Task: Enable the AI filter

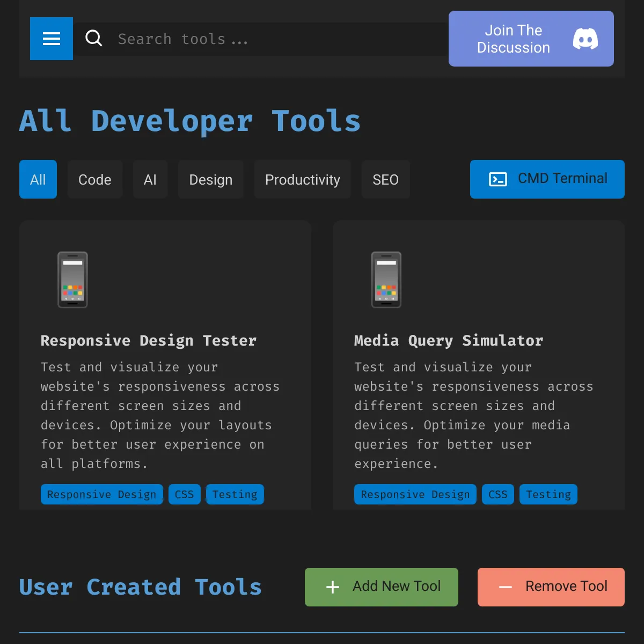Action: click(x=150, y=179)
